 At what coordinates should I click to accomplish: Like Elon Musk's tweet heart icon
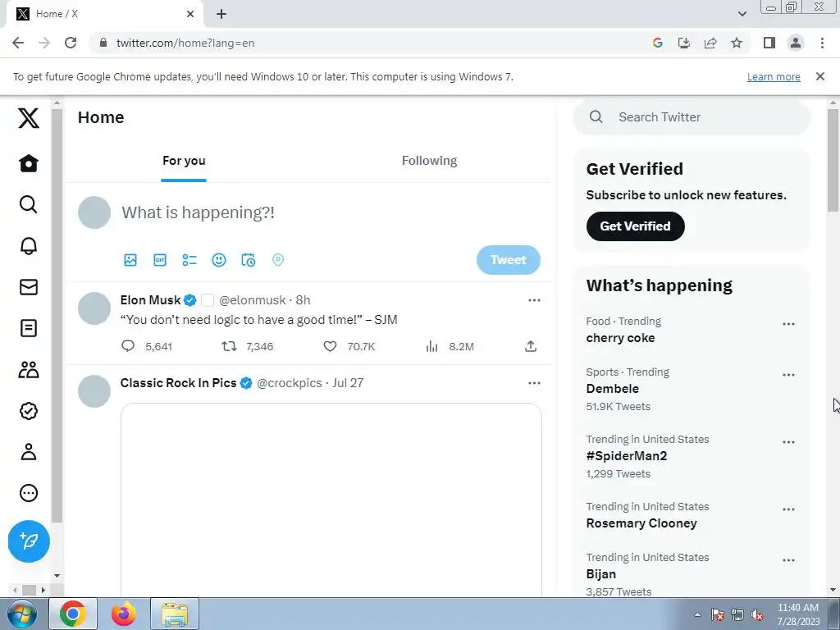click(x=330, y=346)
